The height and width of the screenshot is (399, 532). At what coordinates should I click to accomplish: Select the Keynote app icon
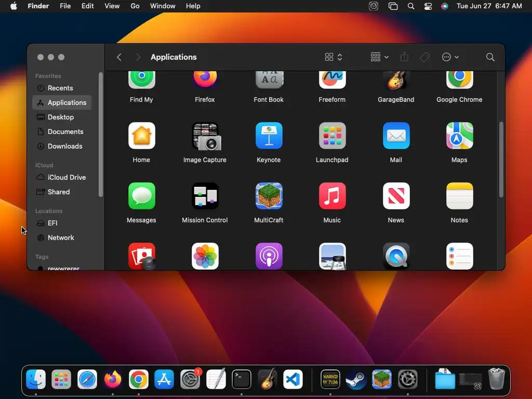[269, 136]
